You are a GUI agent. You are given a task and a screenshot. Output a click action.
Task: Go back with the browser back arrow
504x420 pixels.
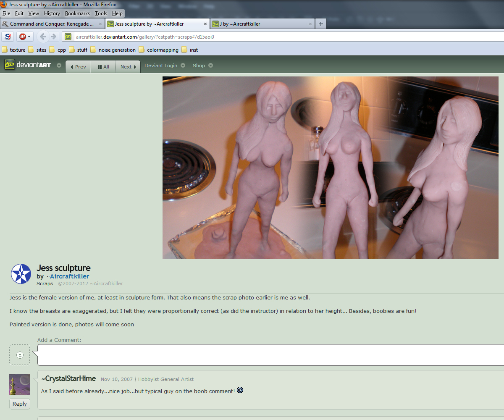[43, 37]
